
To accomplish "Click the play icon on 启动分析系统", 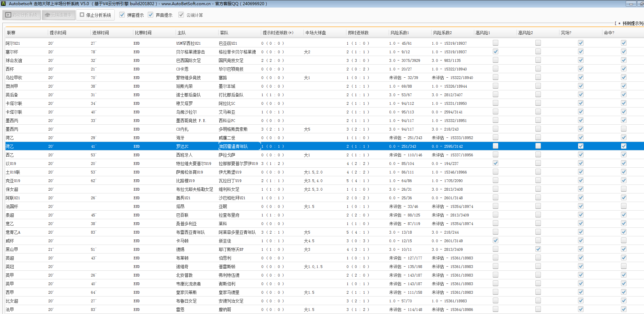I will (8, 15).
